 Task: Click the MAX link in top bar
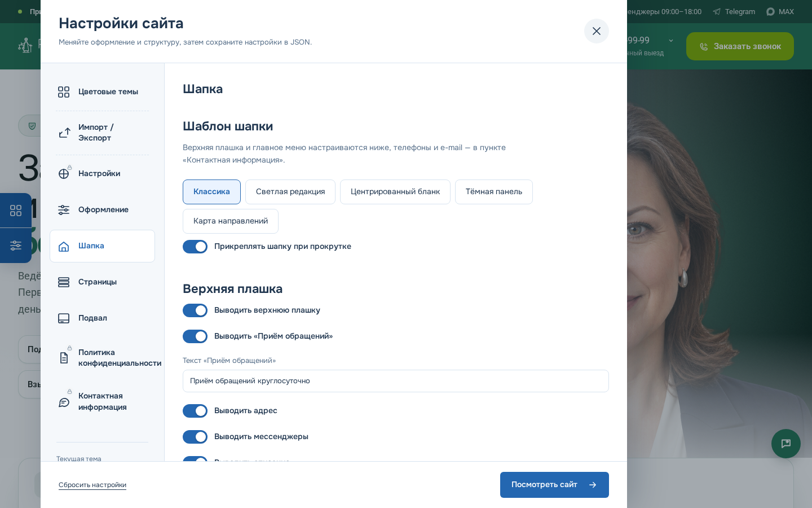tap(780, 12)
